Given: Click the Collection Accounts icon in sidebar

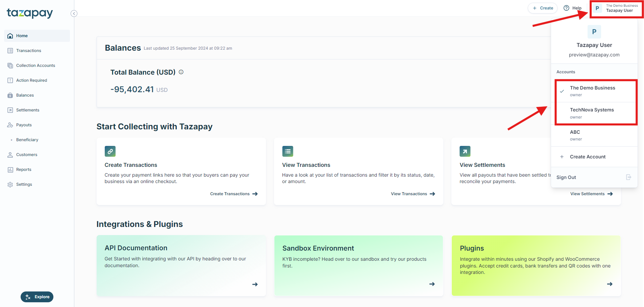Looking at the screenshot, I should click(10, 66).
